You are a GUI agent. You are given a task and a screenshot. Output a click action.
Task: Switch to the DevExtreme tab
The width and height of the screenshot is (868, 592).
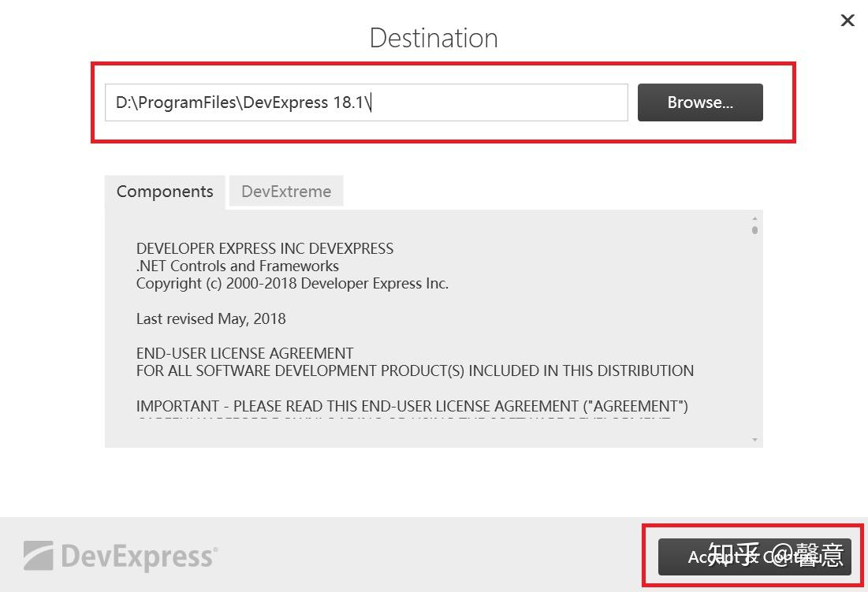[x=285, y=191]
